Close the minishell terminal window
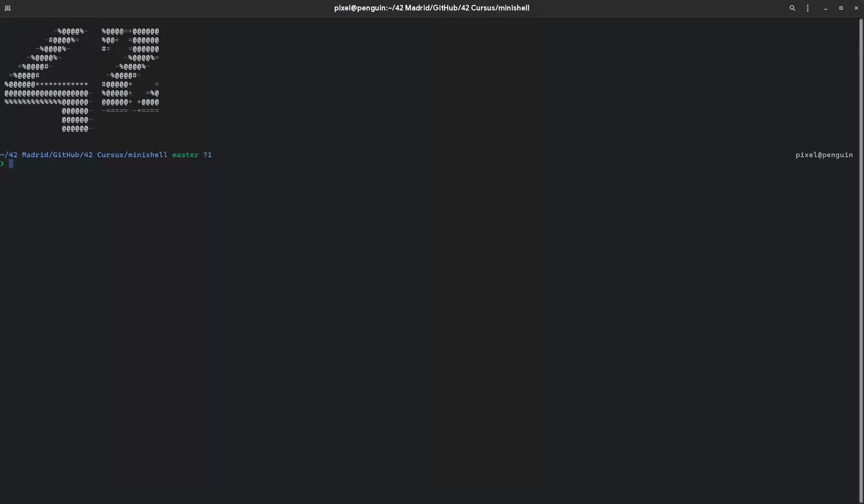Image resolution: width=864 pixels, height=504 pixels. tap(856, 8)
